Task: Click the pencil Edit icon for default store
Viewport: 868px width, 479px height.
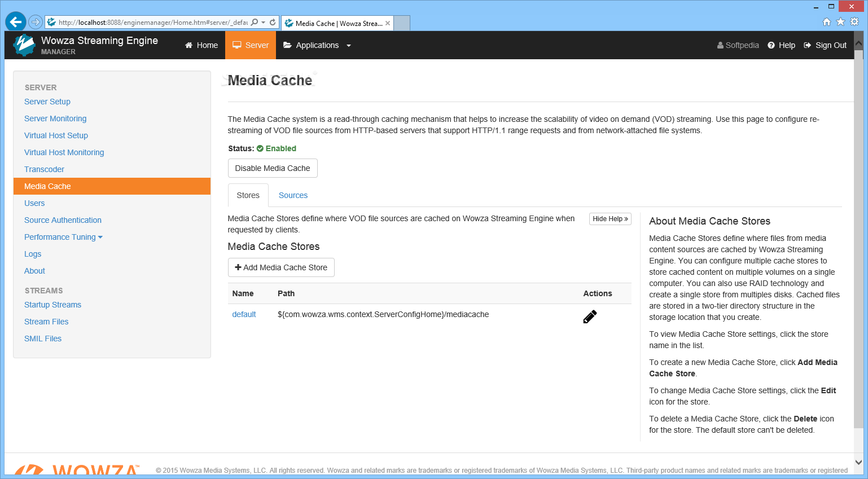Action: pos(590,317)
